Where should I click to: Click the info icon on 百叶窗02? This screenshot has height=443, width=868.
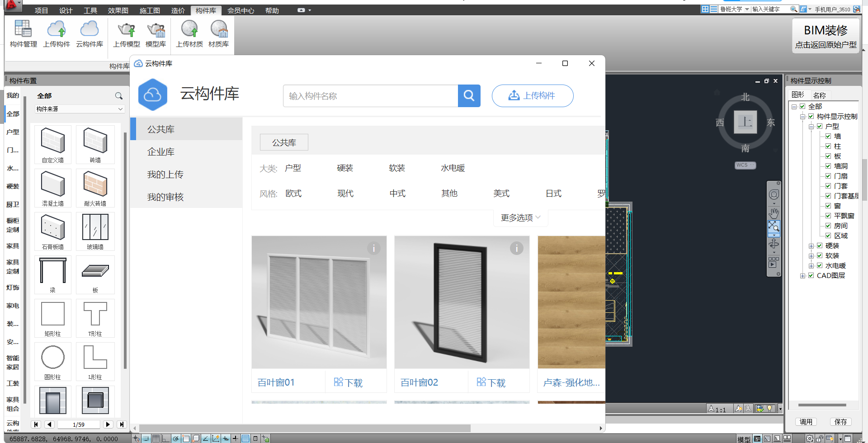pyautogui.click(x=516, y=248)
